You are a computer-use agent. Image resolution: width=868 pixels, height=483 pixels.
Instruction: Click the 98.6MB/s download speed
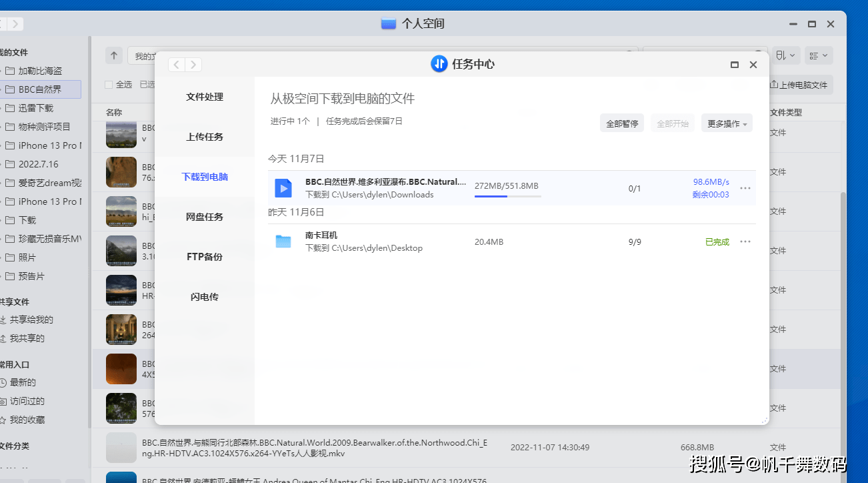[711, 182]
